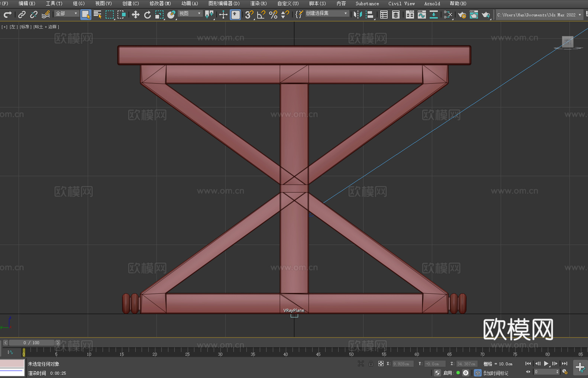Click the Mirror tool icon
Viewport: 588px width, 378px height.
click(358, 14)
